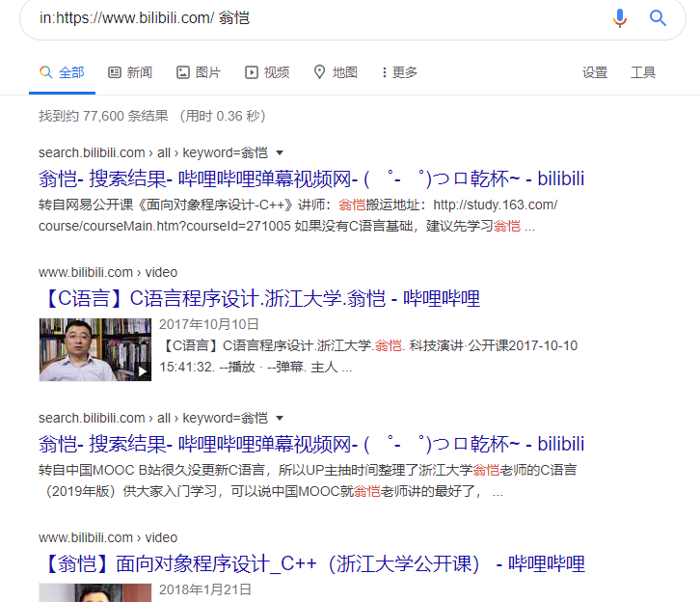Expand dropdown arrow beside third result's search.bilibili.com URL
This screenshot has width=700, height=602.
[x=280, y=419]
